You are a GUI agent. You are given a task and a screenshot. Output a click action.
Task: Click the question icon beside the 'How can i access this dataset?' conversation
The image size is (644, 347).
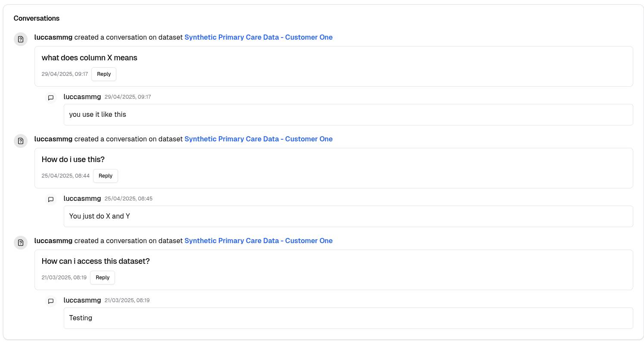21,243
